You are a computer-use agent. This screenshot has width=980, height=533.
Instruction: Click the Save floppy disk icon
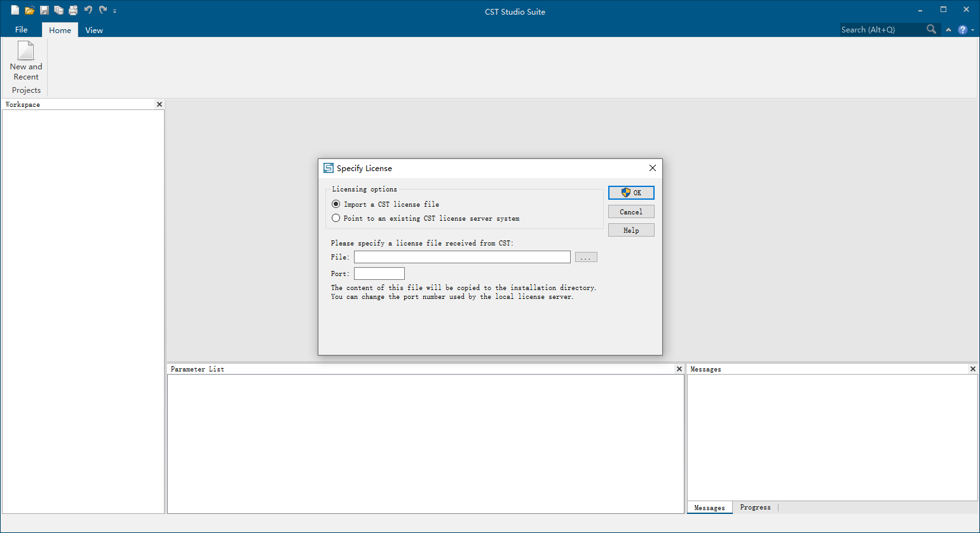click(x=44, y=10)
